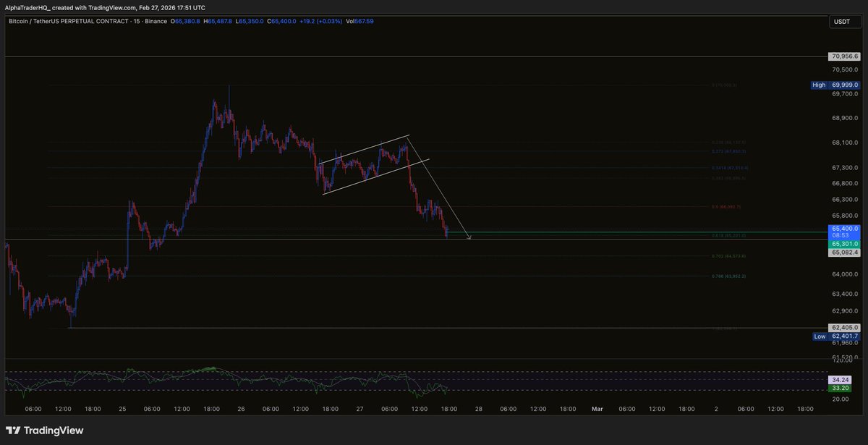The height and width of the screenshot is (445, 868).
Task: Click the 62,405.0 line price label
Action: click(844, 327)
